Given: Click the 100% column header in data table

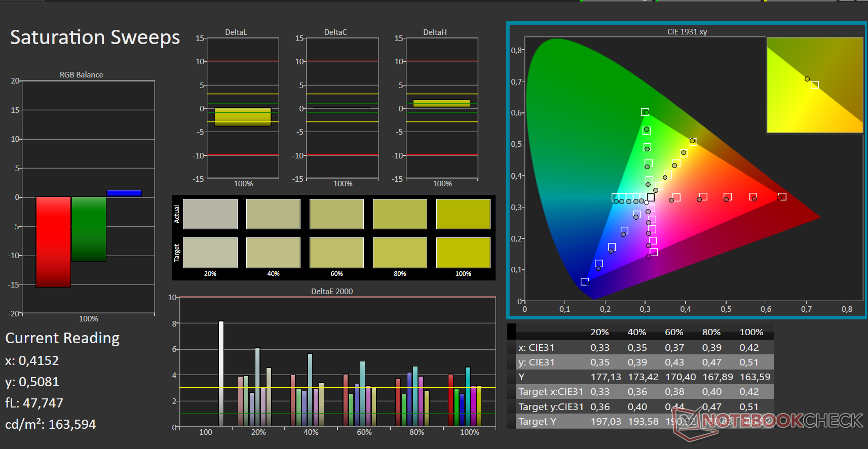Looking at the screenshot, I should pos(751,332).
